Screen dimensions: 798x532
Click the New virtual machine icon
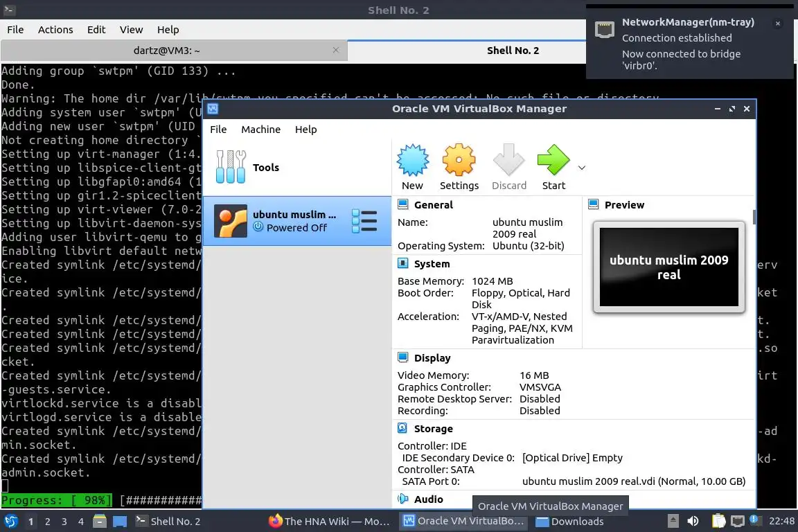(412, 160)
